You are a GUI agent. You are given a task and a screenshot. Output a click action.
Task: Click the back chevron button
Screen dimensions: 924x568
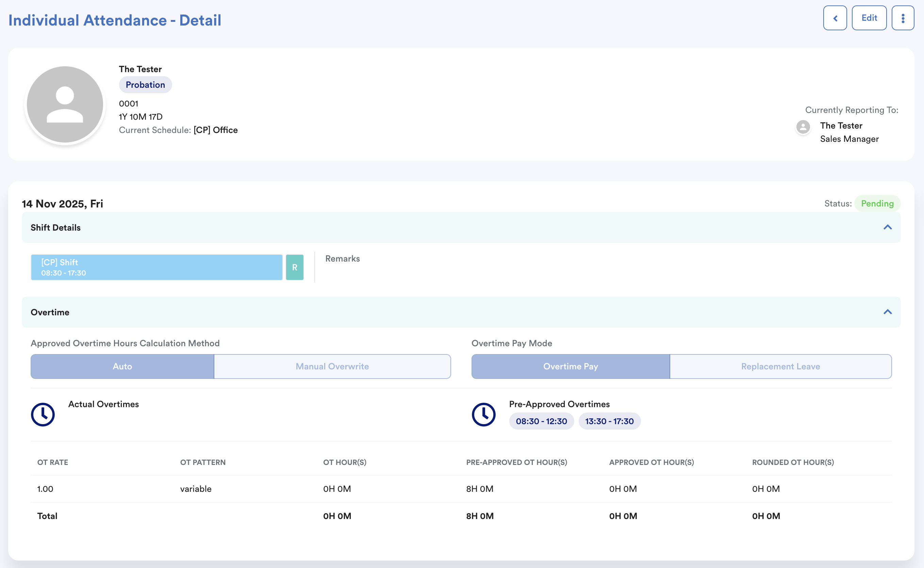pos(835,18)
